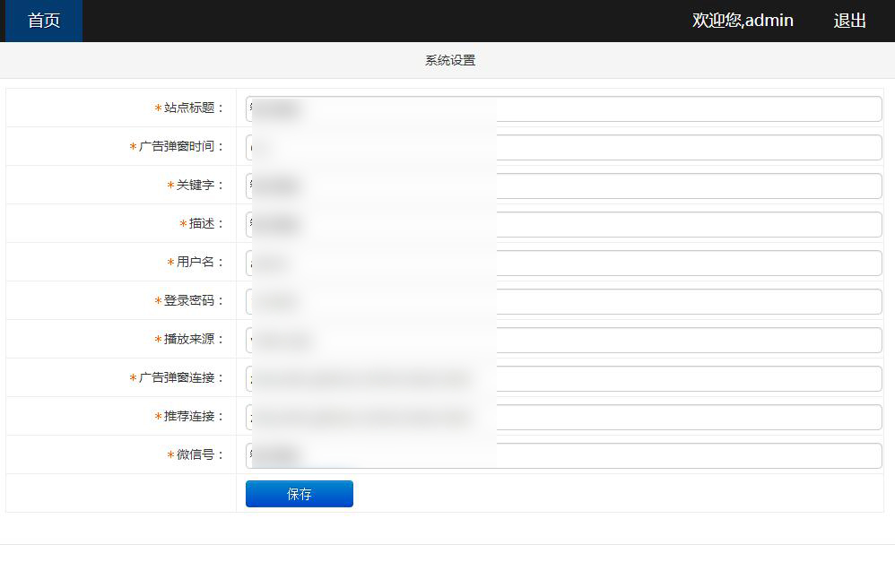The height and width of the screenshot is (588, 895).
Task: Open the 首页 navigation tab
Action: (x=44, y=21)
